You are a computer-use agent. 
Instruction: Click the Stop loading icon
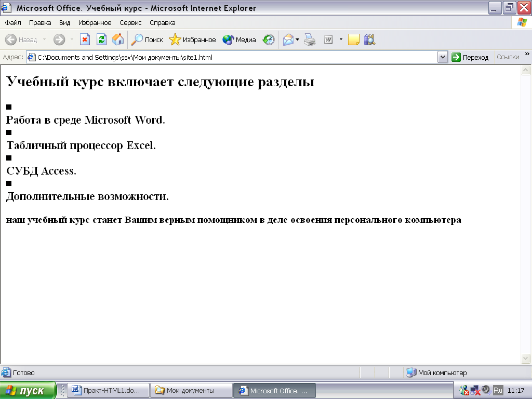[x=85, y=39]
